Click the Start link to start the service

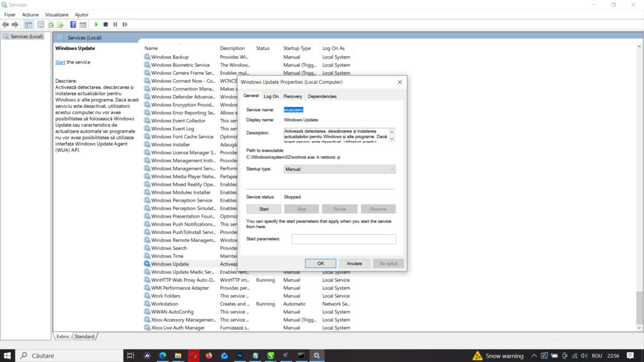(x=60, y=62)
